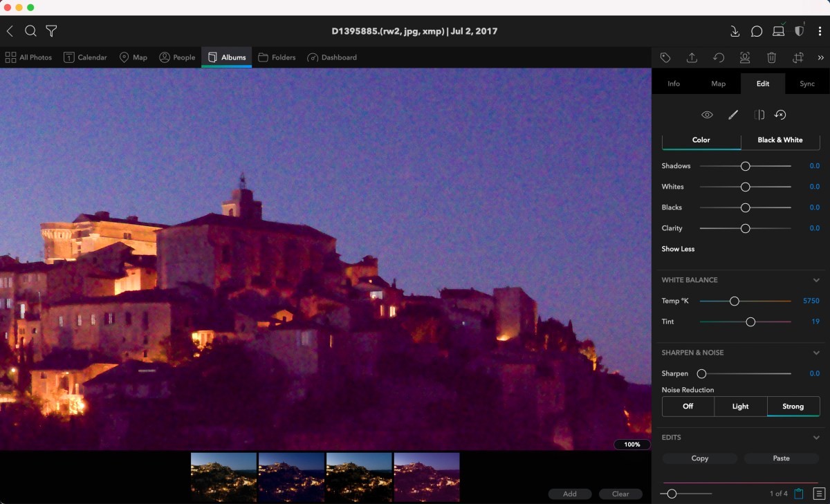Go back with the left arrow
Viewport: 830px width, 504px height.
10,31
